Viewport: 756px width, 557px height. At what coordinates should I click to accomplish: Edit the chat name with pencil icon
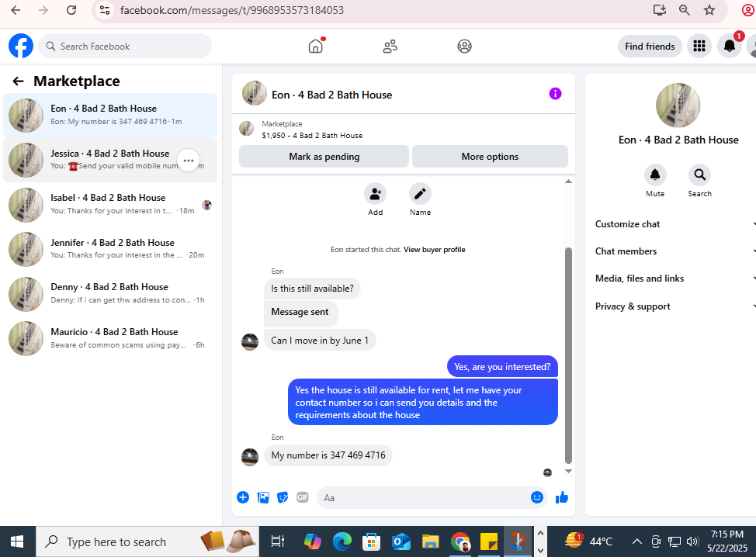[x=420, y=194]
